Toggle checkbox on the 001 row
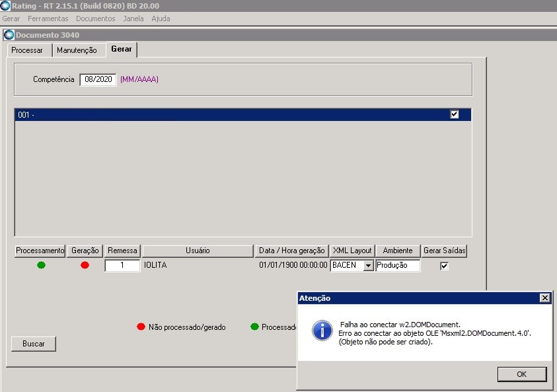Image resolution: width=557 pixels, height=392 pixels. click(455, 114)
